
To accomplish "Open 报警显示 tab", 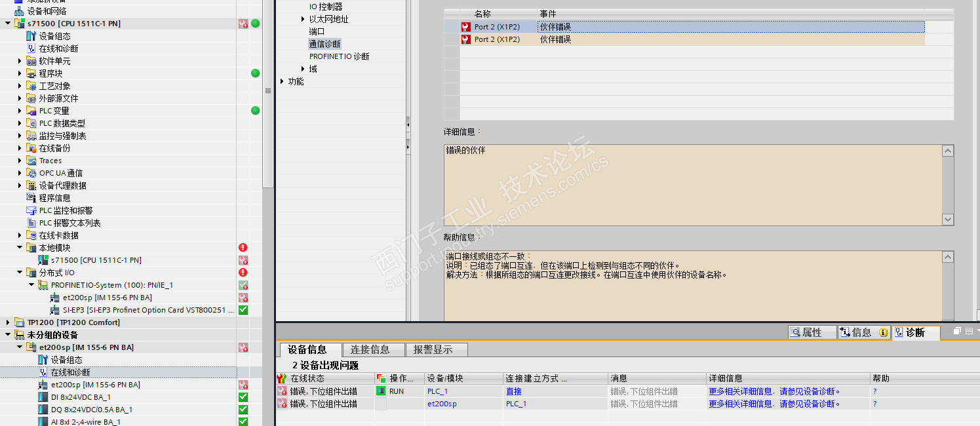I will pos(437,349).
